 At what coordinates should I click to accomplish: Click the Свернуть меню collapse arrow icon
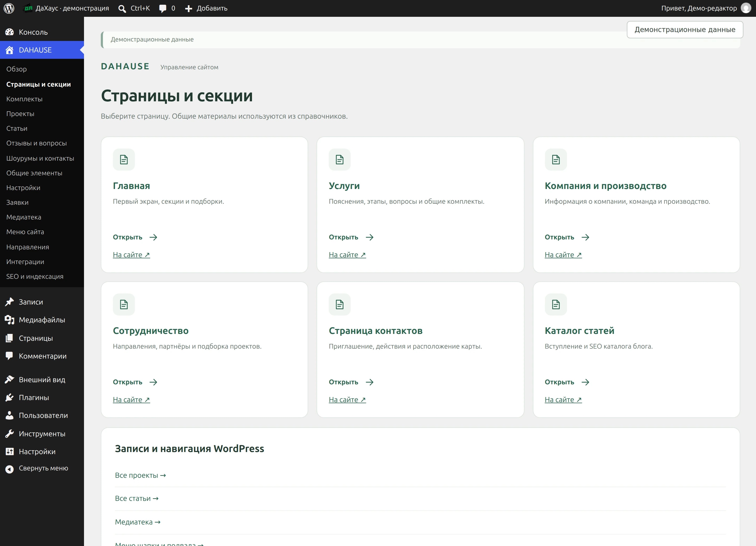[x=9, y=469]
